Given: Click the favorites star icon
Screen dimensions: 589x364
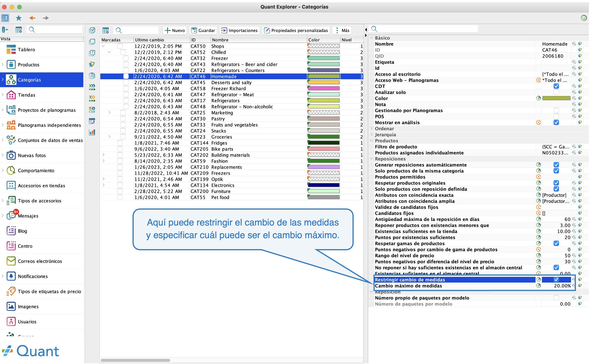Looking at the screenshot, I should (x=19, y=18).
